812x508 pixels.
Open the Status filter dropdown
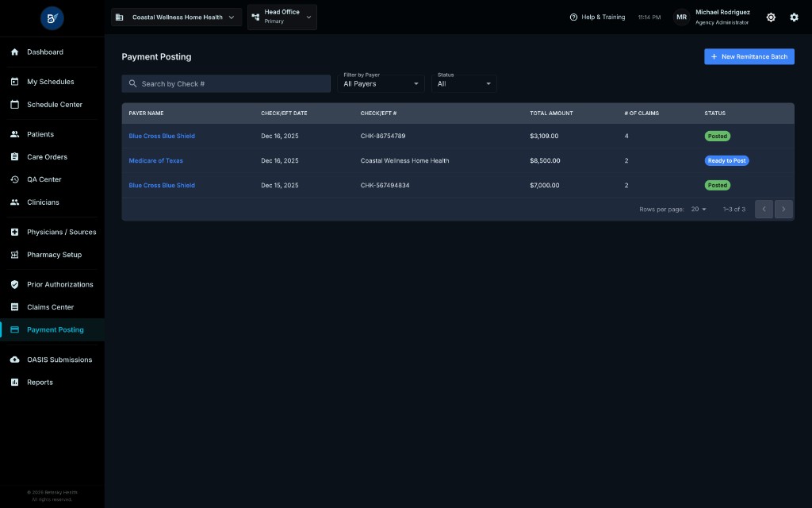(x=464, y=83)
